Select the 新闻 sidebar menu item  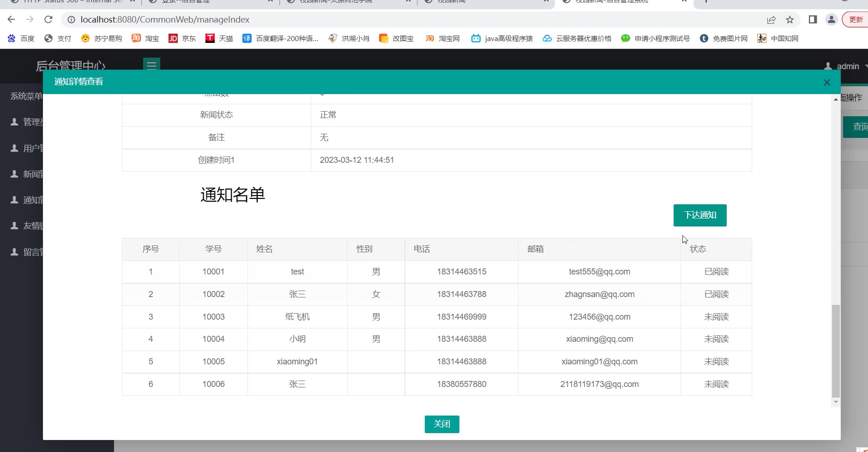click(26, 174)
